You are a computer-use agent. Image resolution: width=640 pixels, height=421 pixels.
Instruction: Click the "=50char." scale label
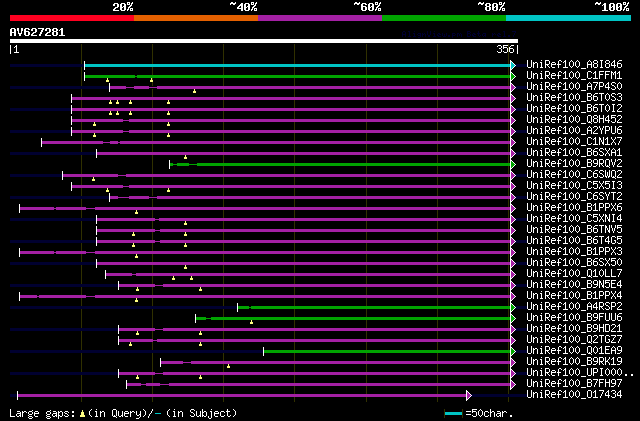(x=488, y=413)
